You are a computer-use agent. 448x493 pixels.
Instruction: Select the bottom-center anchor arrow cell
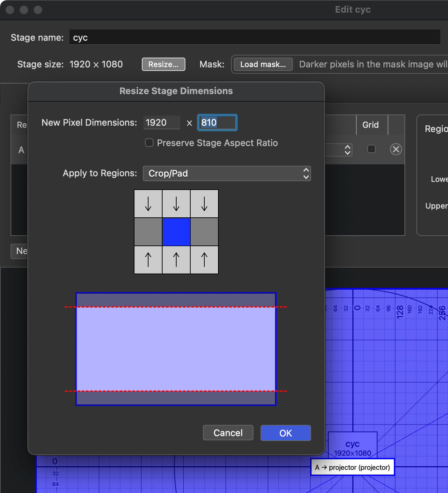tap(176, 260)
